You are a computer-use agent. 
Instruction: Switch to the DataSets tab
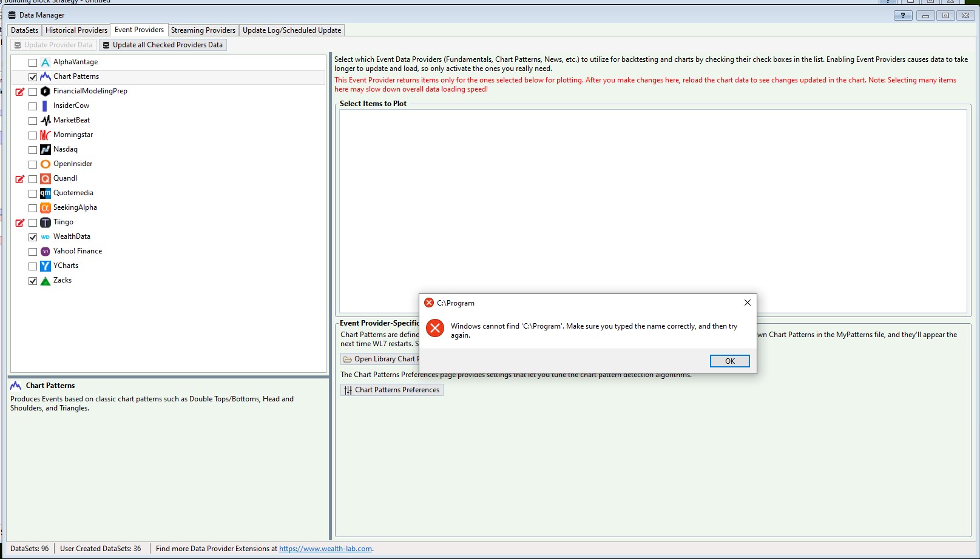pos(24,30)
